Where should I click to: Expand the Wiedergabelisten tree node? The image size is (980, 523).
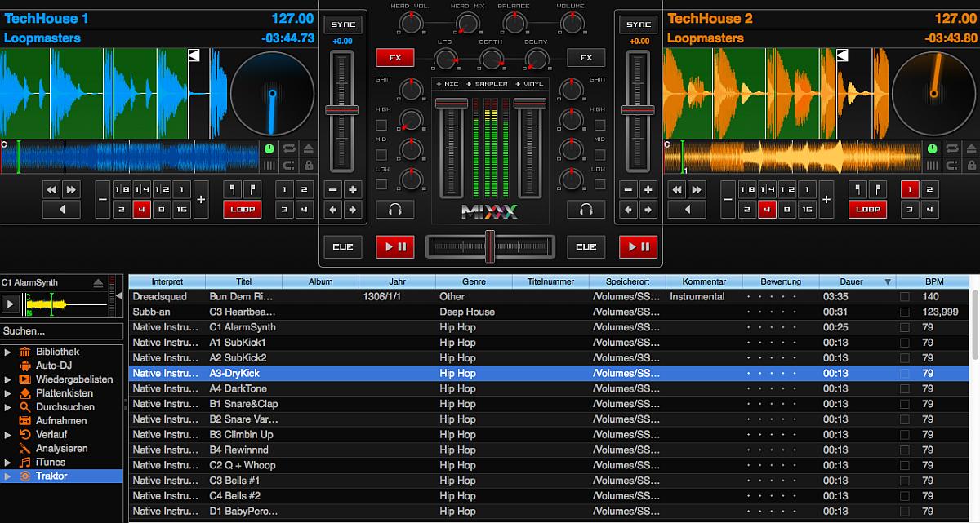(x=7, y=379)
